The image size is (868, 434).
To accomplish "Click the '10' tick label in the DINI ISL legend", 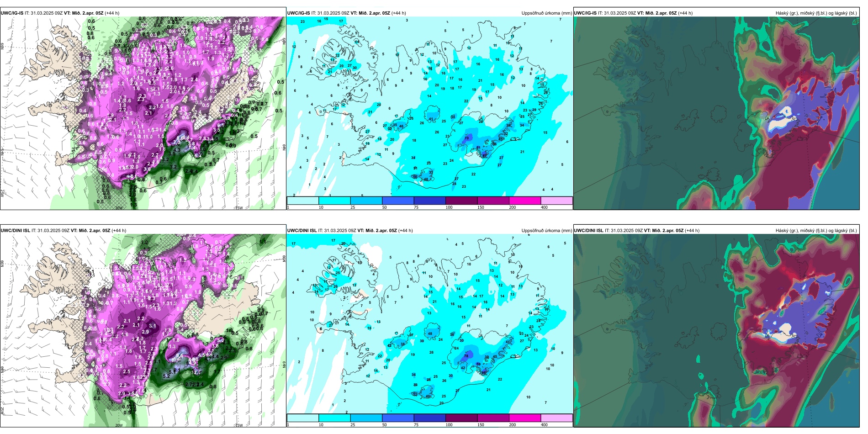I will coord(321,425).
